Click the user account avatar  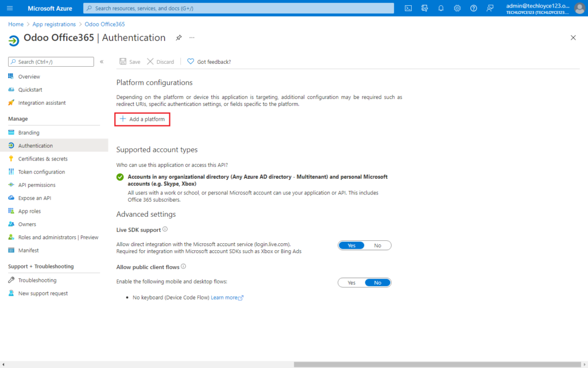coord(579,8)
